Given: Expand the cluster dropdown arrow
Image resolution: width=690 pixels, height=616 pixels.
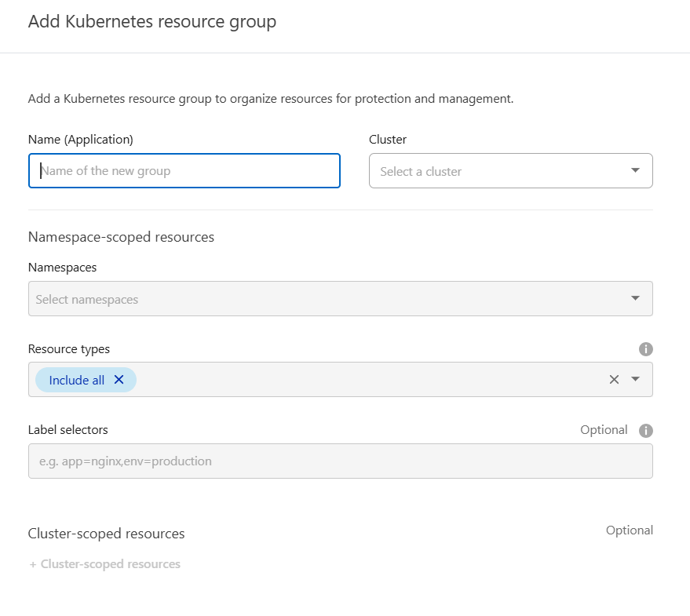Looking at the screenshot, I should [635, 170].
